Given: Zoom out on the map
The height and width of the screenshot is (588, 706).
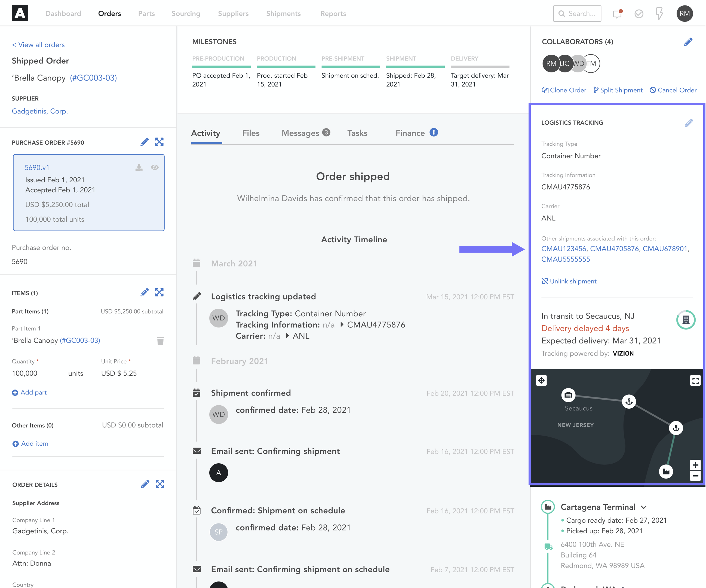Looking at the screenshot, I should pyautogui.click(x=695, y=476).
